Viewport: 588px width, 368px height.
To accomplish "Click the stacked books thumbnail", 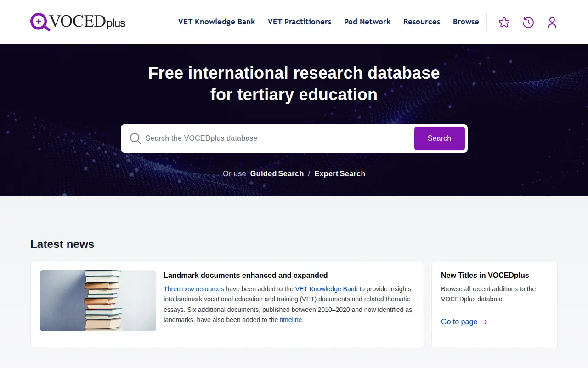I will [98, 301].
